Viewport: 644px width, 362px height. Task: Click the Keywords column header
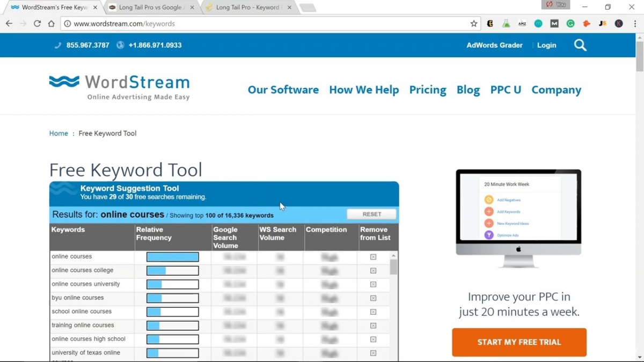tap(68, 230)
